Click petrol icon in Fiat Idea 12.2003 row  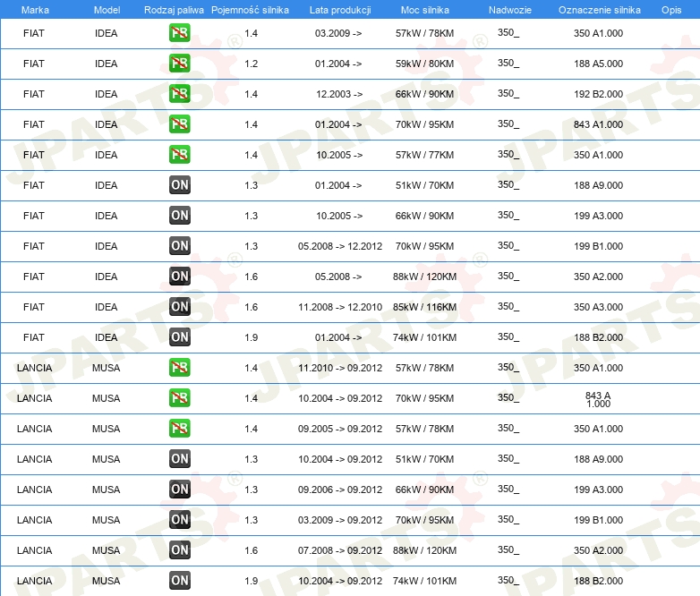[x=179, y=94]
